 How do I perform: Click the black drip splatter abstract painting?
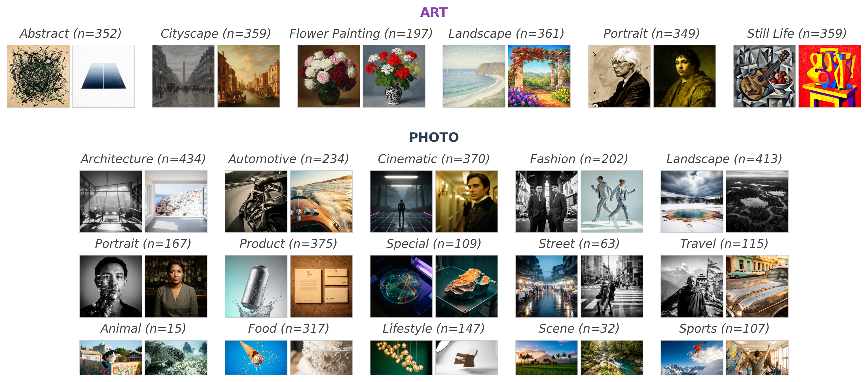click(x=38, y=76)
